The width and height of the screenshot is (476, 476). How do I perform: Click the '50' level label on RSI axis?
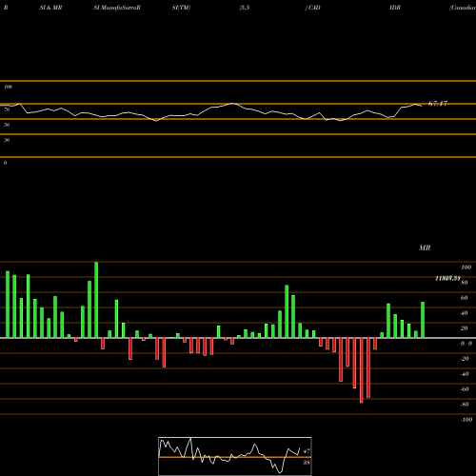point(7,125)
